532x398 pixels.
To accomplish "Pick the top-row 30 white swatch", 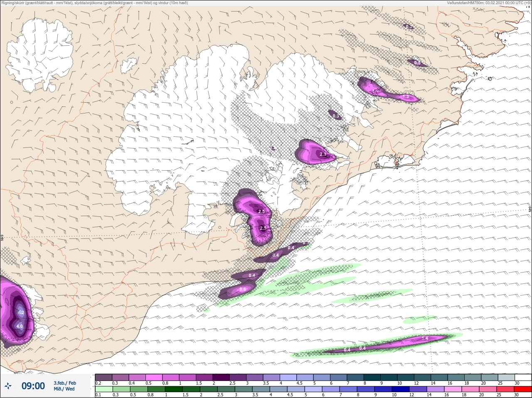I will (x=522, y=377).
